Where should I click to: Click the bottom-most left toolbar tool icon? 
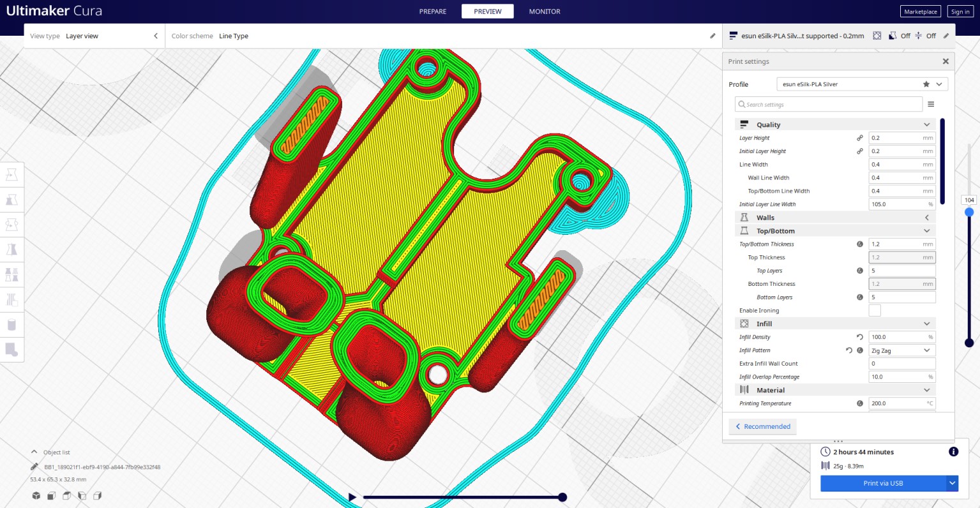[11, 350]
